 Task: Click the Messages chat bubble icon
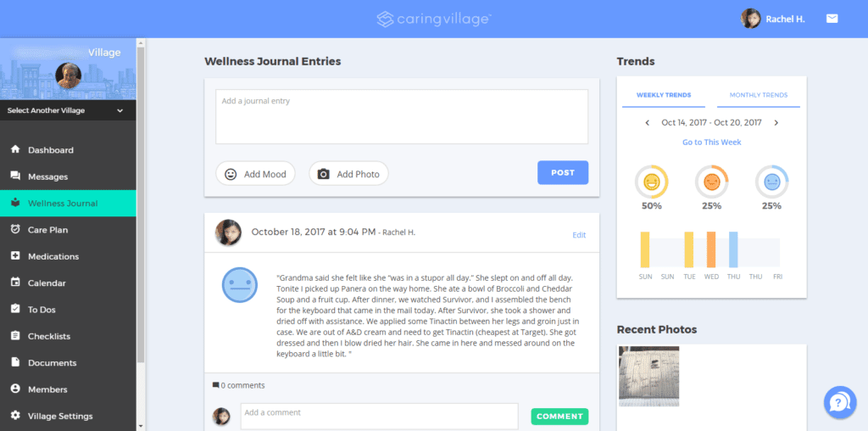(15, 176)
